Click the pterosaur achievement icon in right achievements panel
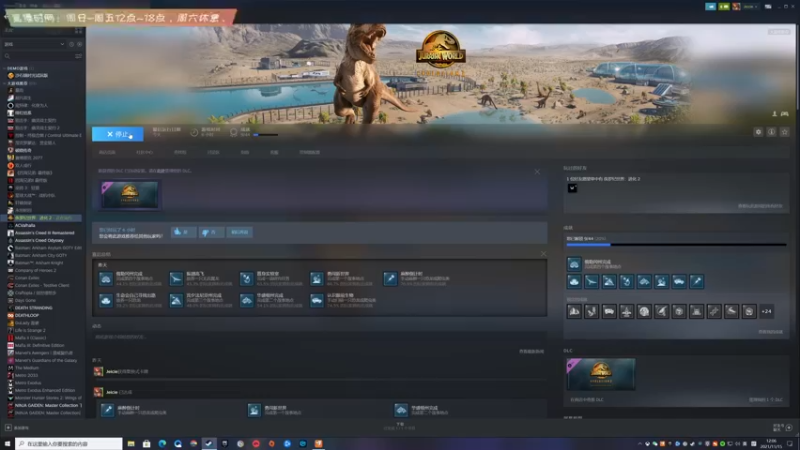The width and height of the screenshot is (800, 450). click(x=591, y=281)
